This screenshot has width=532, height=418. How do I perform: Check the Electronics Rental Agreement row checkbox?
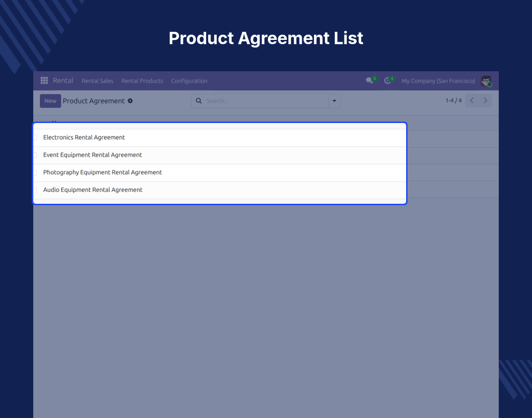point(35,137)
